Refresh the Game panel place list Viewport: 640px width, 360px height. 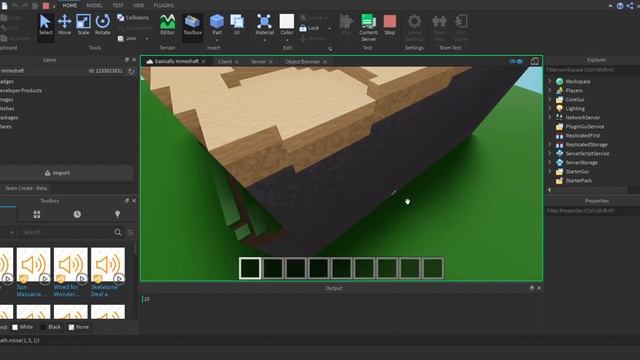pos(131,71)
